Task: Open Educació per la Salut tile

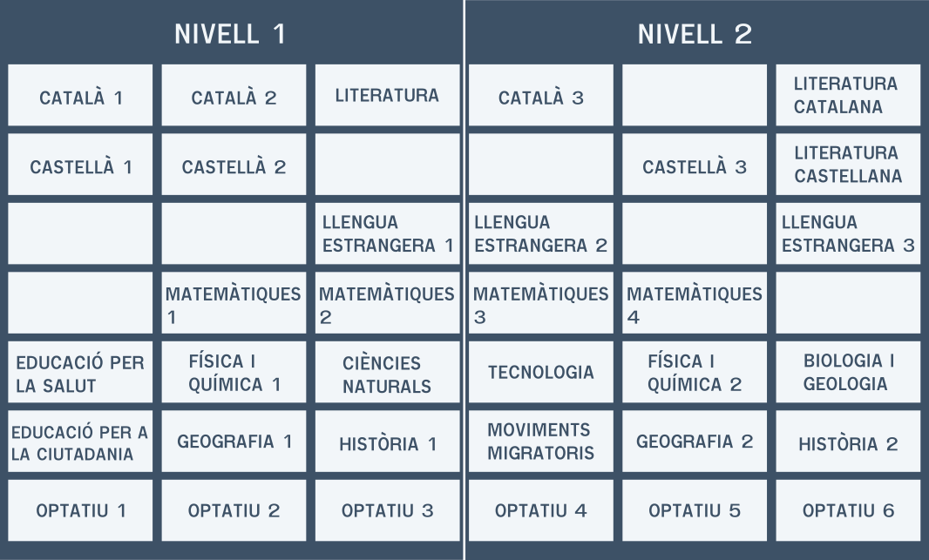Action: pyautogui.click(x=80, y=372)
